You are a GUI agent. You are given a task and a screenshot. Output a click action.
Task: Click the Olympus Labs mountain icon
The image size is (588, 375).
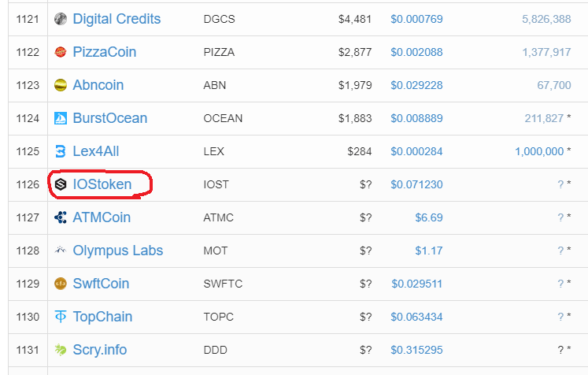tap(61, 250)
